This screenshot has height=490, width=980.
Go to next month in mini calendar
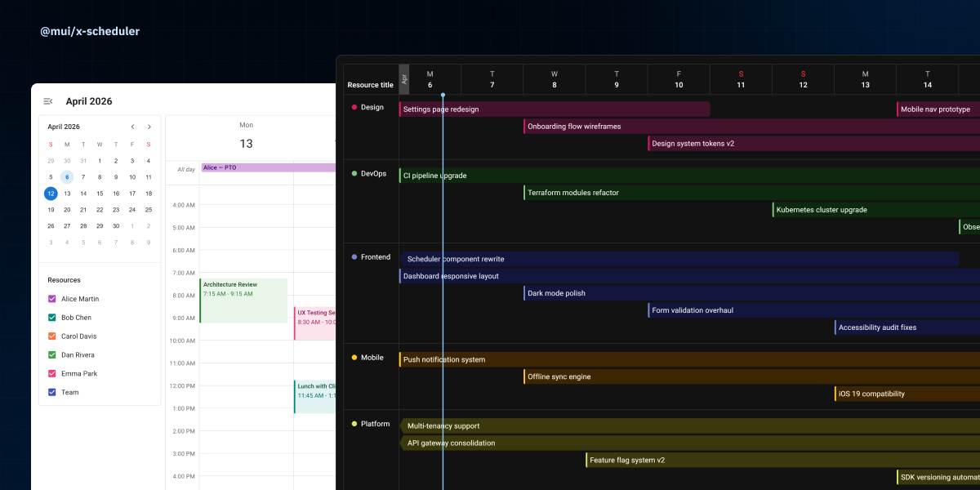point(149,127)
